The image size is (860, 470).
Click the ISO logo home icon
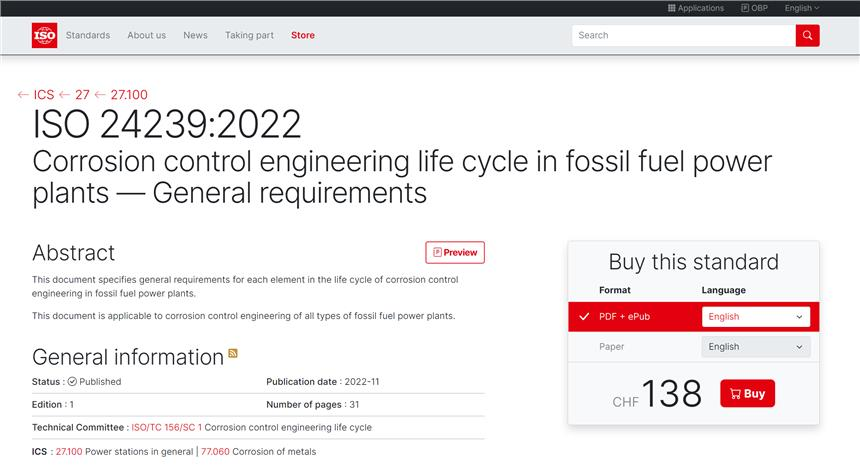click(x=44, y=35)
